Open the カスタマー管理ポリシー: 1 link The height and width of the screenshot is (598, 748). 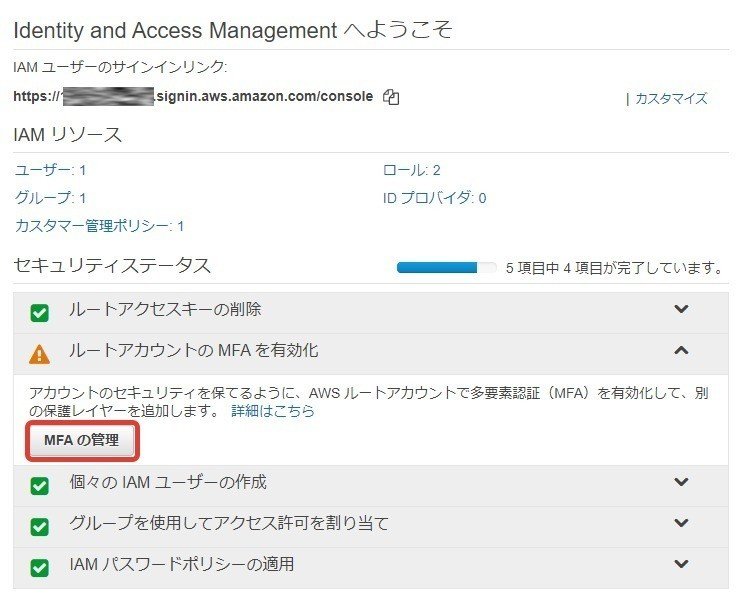point(99,226)
